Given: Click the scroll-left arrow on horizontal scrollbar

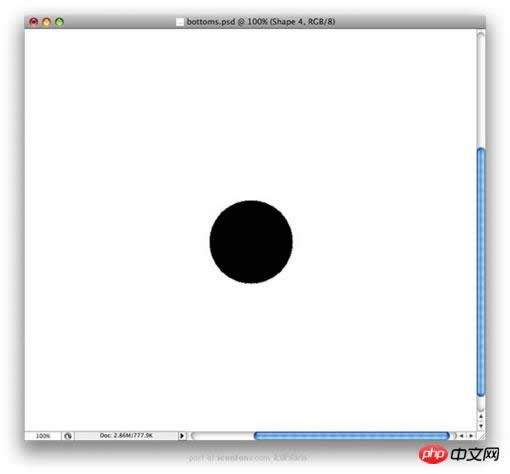Looking at the screenshot, I should [x=462, y=436].
